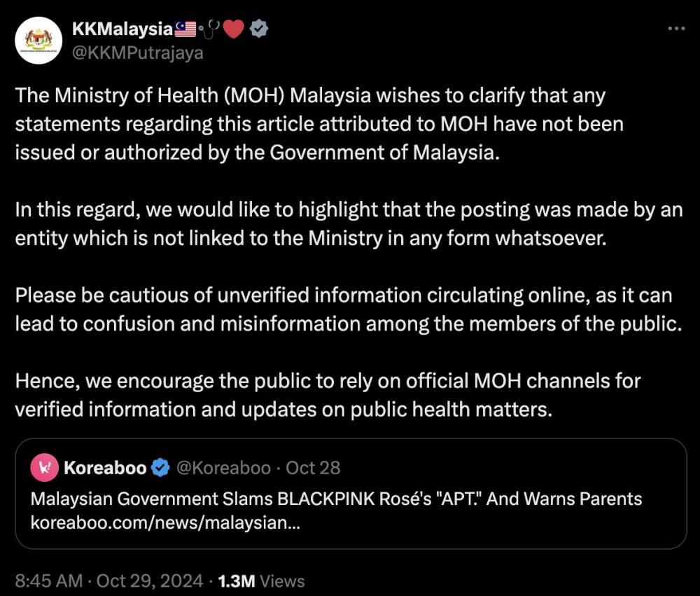Open quoted tweet headline about Rosé's APT.
700x596 pixels.
336,499
